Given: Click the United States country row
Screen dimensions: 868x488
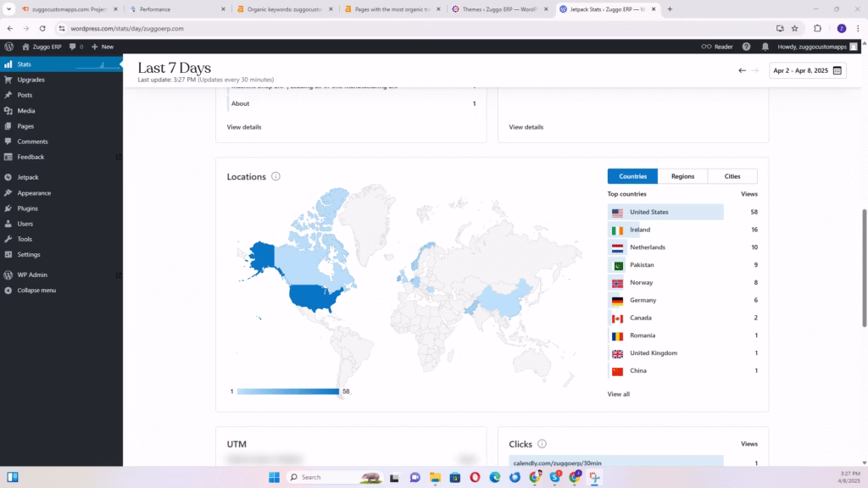Looking at the screenshot, I should (682, 212).
